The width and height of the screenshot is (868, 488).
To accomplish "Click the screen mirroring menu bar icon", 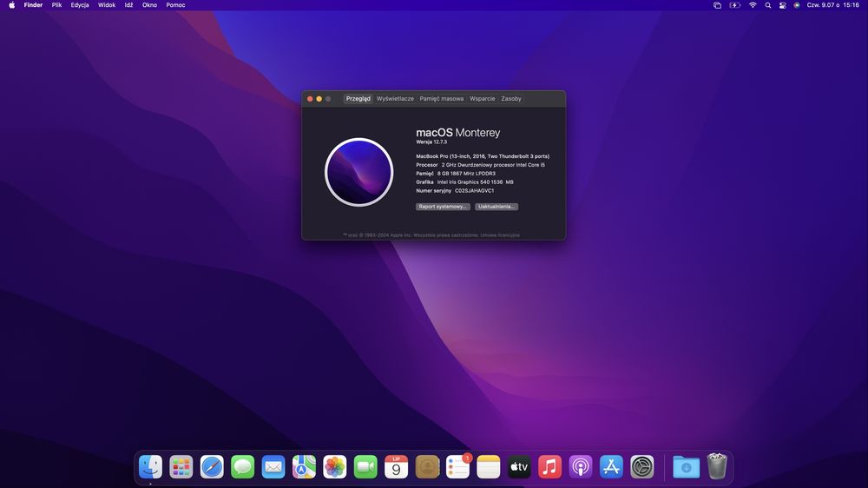I will pos(718,5).
